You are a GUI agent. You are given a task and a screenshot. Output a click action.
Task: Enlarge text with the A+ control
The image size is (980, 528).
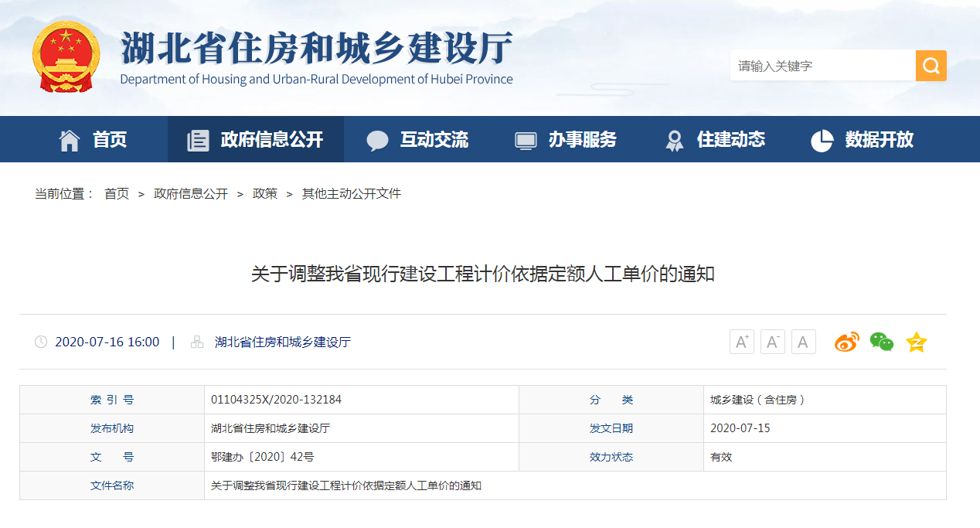(x=741, y=341)
